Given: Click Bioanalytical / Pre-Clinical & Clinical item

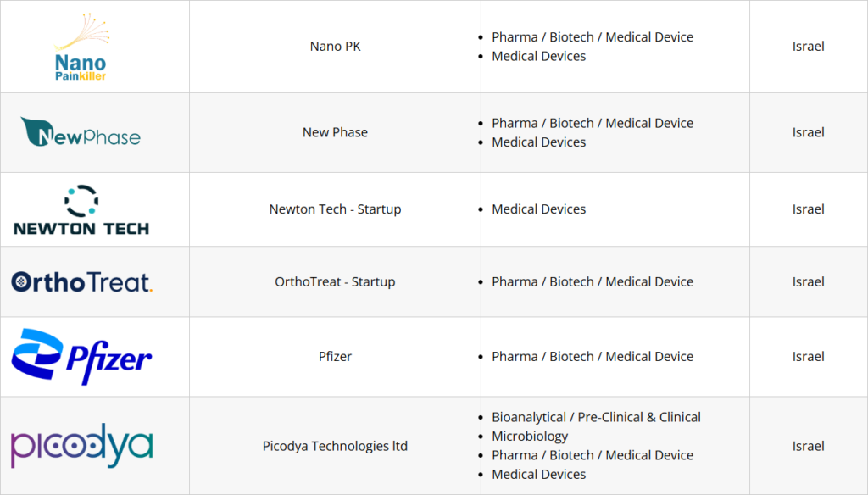Looking at the screenshot, I should coord(596,417).
